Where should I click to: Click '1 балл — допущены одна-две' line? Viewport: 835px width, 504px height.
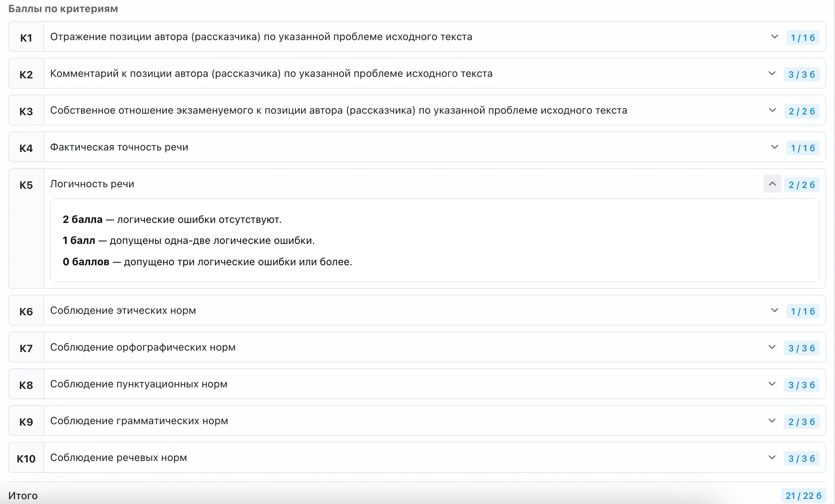[189, 241]
